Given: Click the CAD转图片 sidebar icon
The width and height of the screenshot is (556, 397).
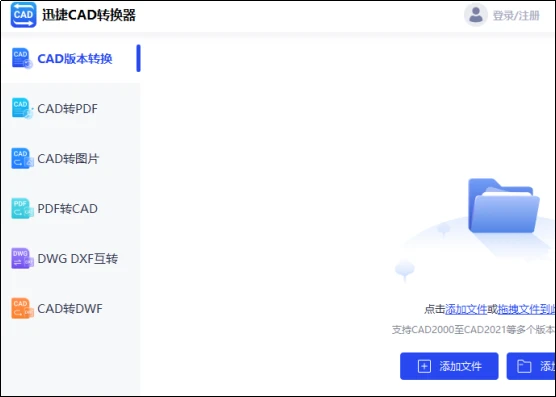Looking at the screenshot, I should [22, 158].
